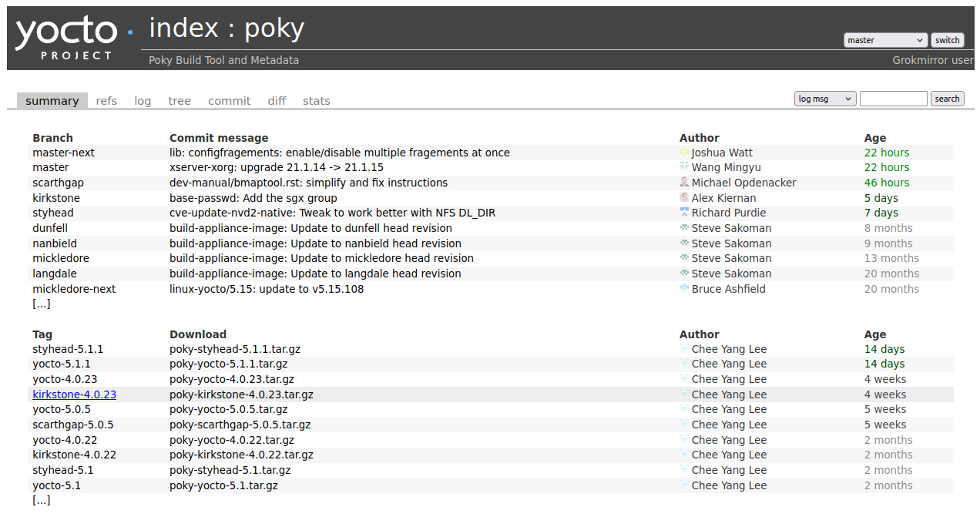Click Chee Yang Lee's avatar on styhead-5.1.1 row
This screenshot has height=517, width=980.
[684, 348]
